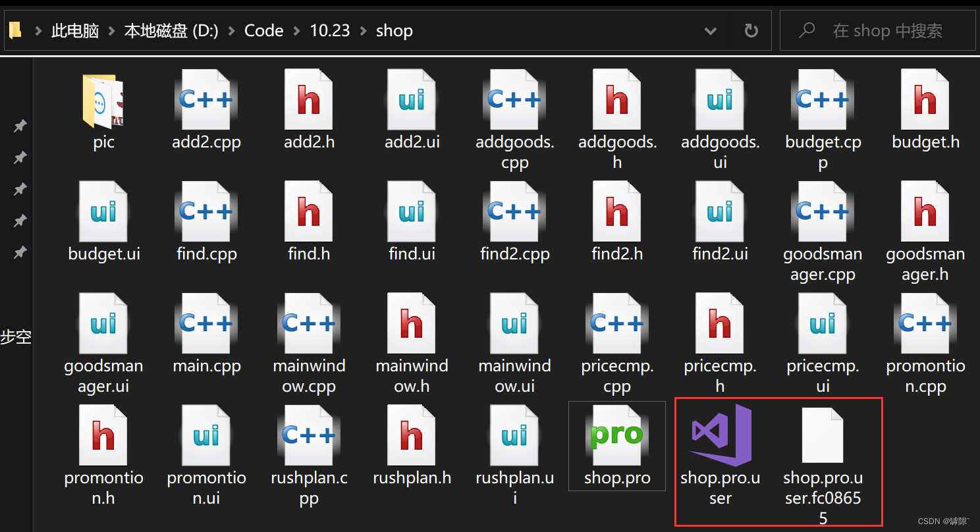980x532 pixels.
Task: Select the shop.pro project file icon
Action: tap(617, 436)
